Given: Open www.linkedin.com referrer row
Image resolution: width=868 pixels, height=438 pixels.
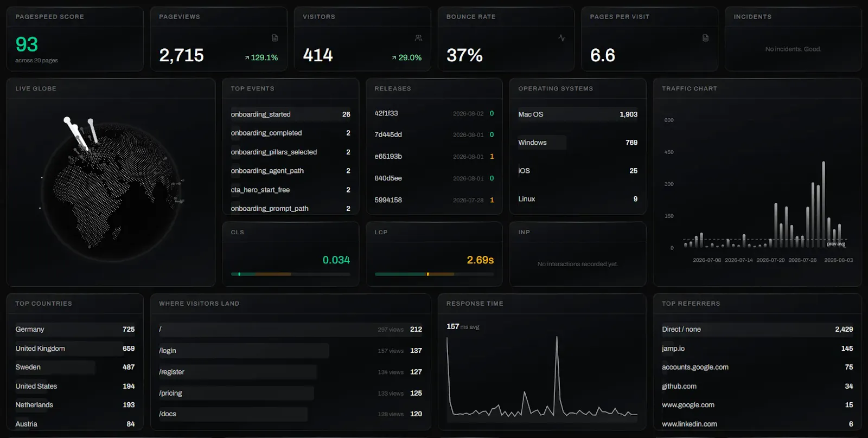Looking at the screenshot, I should [x=757, y=424].
